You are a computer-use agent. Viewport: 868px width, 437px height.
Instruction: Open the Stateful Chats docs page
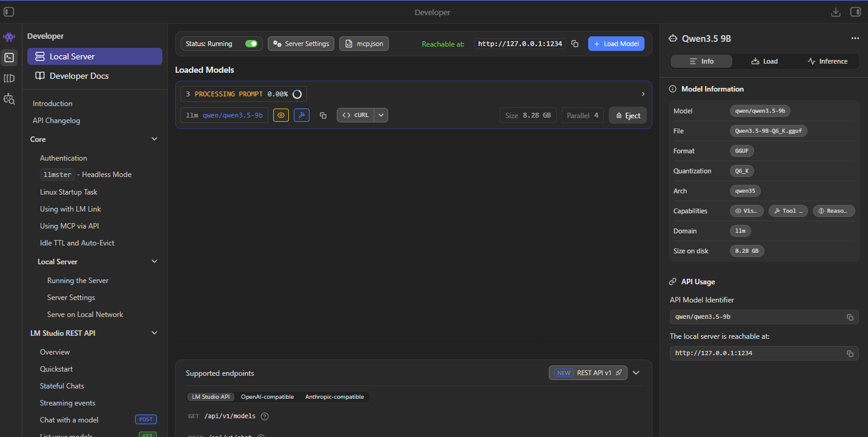point(62,386)
